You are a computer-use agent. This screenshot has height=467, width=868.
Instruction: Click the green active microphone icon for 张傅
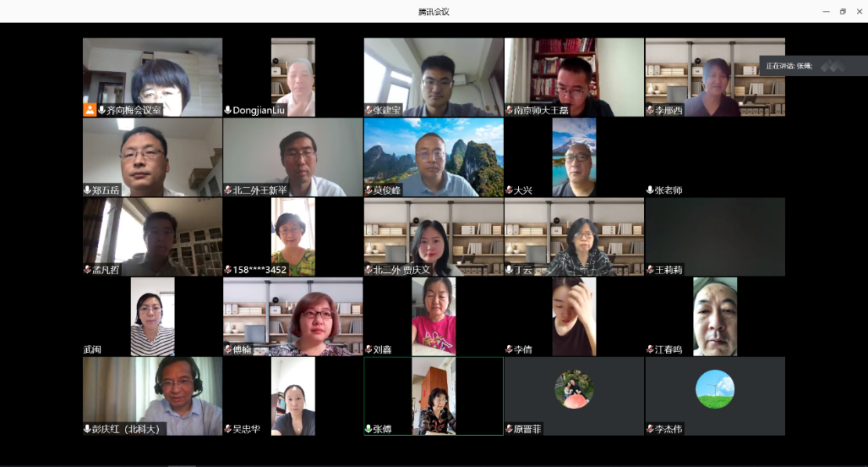click(x=369, y=429)
